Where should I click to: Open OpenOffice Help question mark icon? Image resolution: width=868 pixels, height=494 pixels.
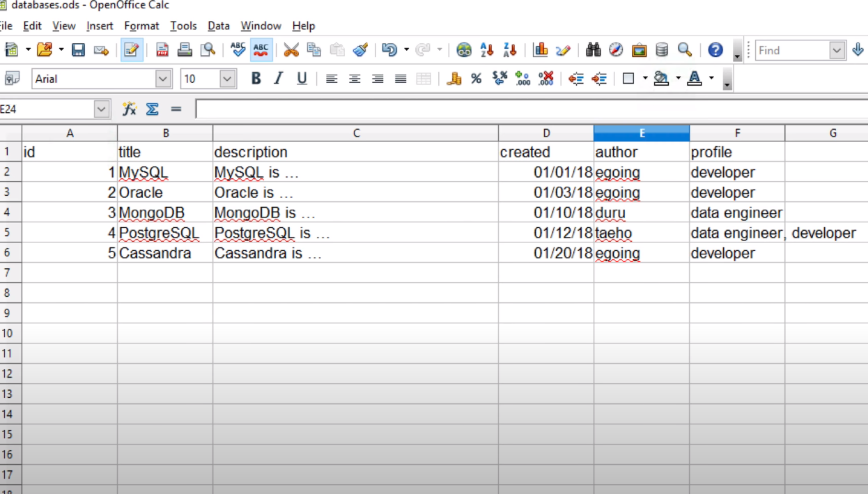pos(715,49)
